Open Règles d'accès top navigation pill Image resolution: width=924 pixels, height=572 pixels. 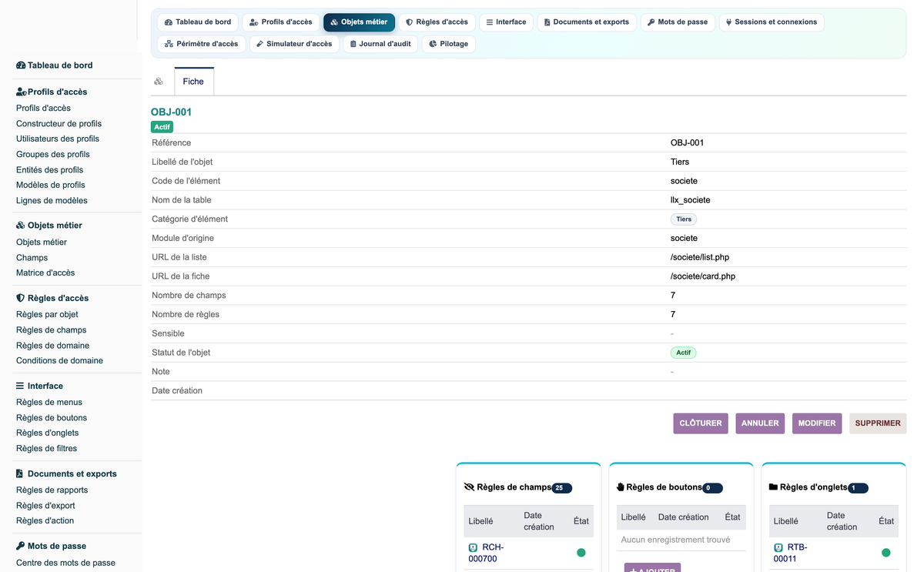pyautogui.click(x=437, y=22)
